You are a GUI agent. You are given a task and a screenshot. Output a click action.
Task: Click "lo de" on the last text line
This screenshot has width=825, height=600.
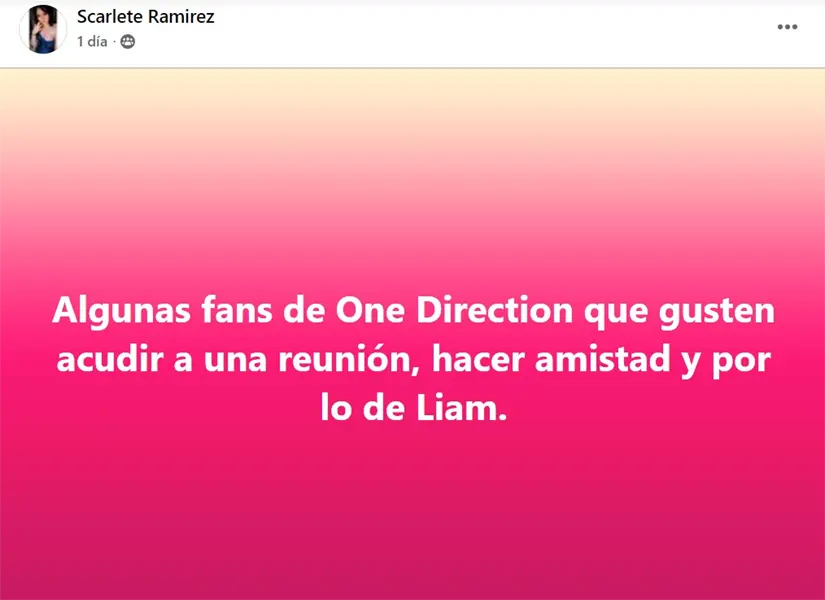click(363, 408)
